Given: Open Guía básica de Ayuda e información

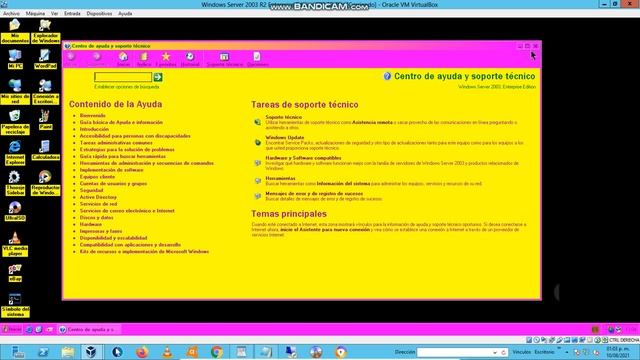Looking at the screenshot, I should [121, 122].
